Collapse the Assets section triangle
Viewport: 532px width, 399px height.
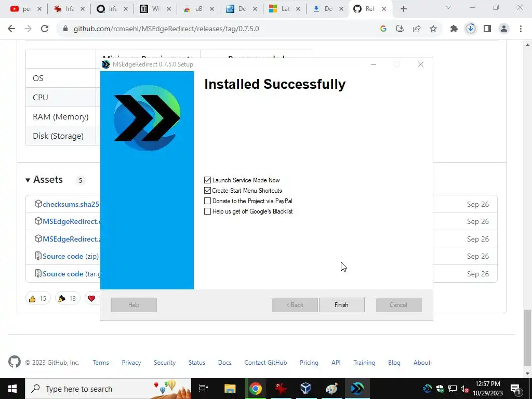coord(28,180)
